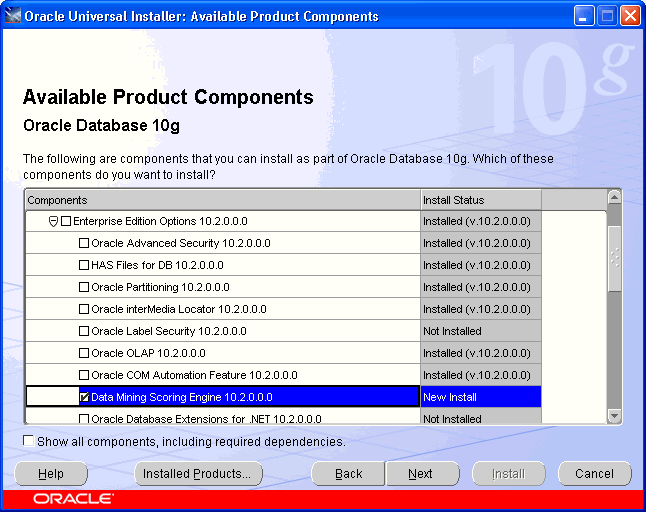Select Oracle interMedia Locator 10.2.0.0.0 text
This screenshot has height=512, width=646.
(x=179, y=309)
